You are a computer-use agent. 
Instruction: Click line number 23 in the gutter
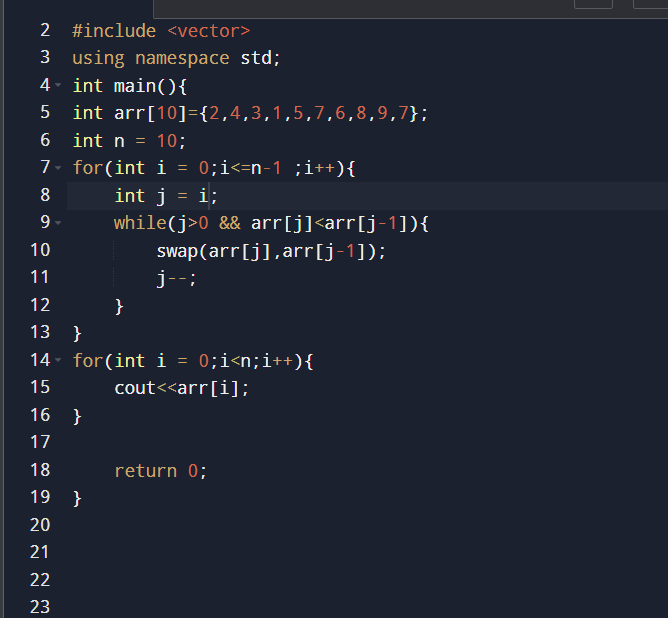pyautogui.click(x=40, y=607)
